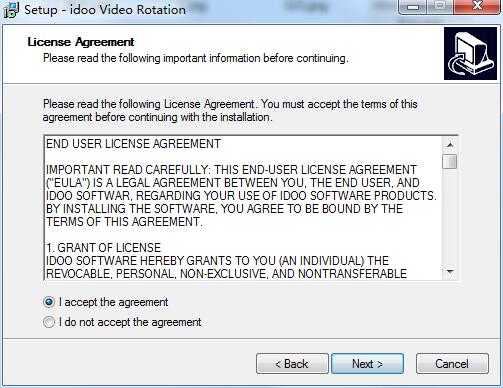503x388 pixels.
Task: Click the Next > button
Action: coord(367,364)
